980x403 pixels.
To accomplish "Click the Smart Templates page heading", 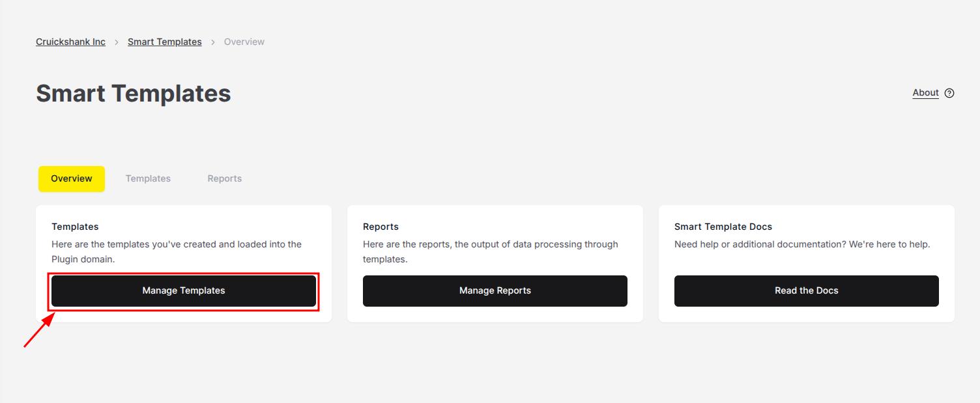I will tap(134, 94).
